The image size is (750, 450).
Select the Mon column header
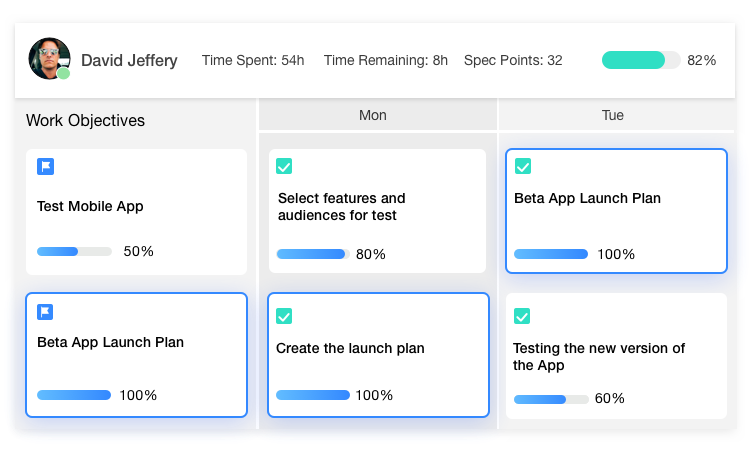click(x=373, y=116)
